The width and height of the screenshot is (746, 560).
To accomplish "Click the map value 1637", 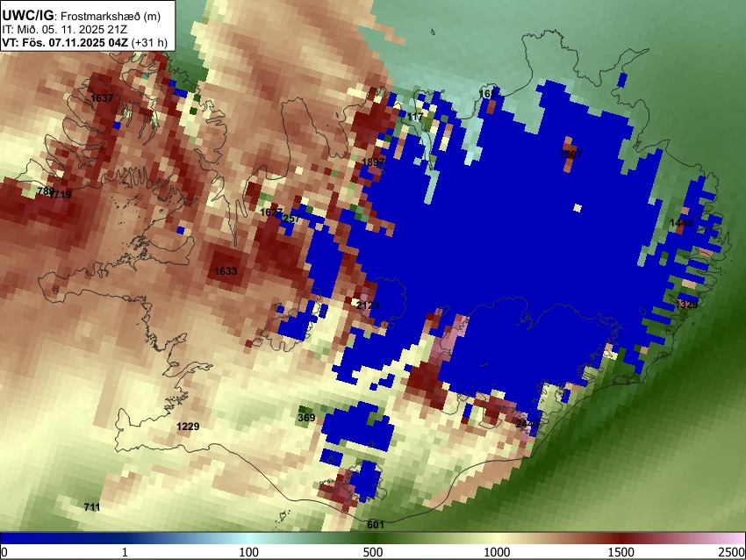I will 102,98.
